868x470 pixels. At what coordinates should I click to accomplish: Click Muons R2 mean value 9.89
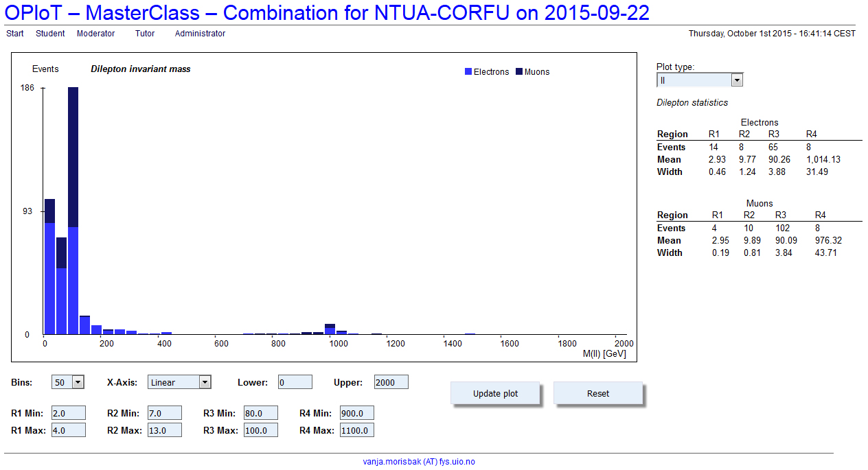753,241
